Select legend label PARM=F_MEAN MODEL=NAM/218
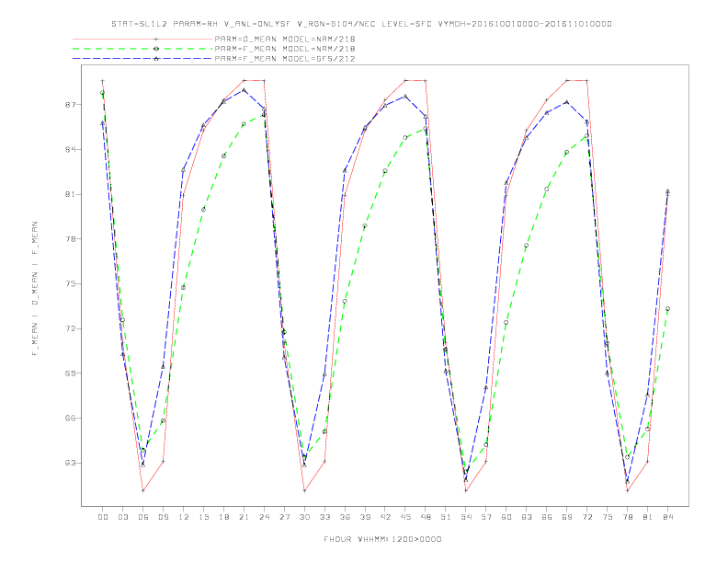The width and height of the screenshot is (728, 563). [x=285, y=49]
